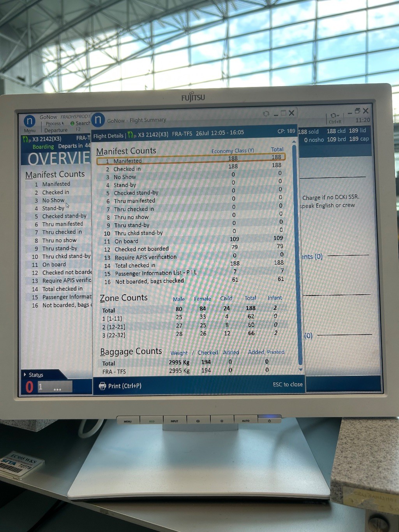Click the flight icon next to X3 2142 in overview header
The height and width of the screenshot is (532, 399).
click(x=26, y=139)
